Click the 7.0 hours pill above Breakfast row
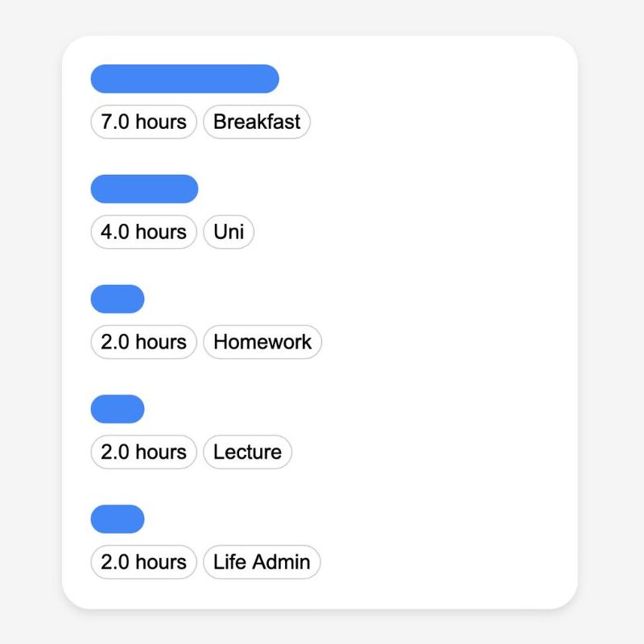Image resolution: width=644 pixels, height=644 pixels. coord(144,122)
